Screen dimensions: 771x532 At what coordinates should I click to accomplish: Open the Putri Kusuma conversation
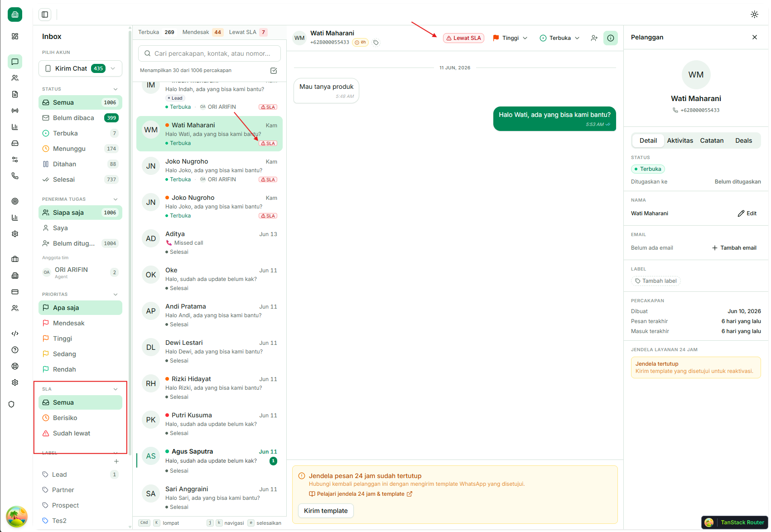(x=209, y=424)
